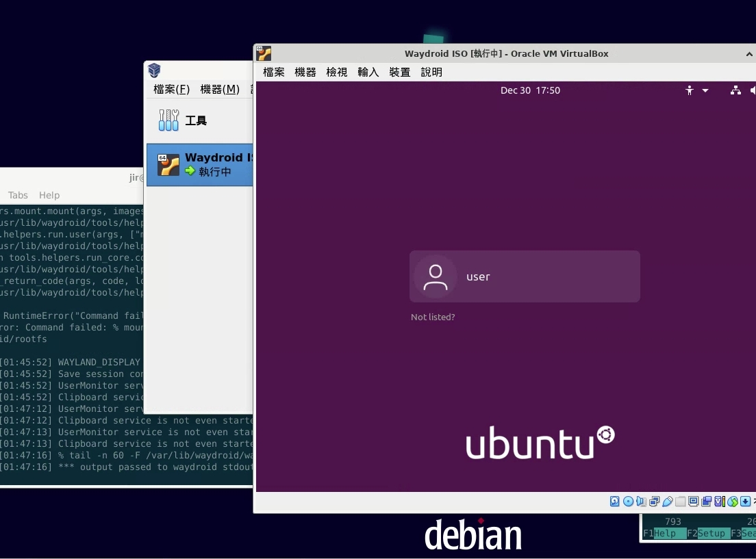Screen dimensions: 756x559
Task: Click the '[01:45:52] WAYLAND_DISPLAY' terminal line
Action: pyautogui.click(x=71, y=363)
